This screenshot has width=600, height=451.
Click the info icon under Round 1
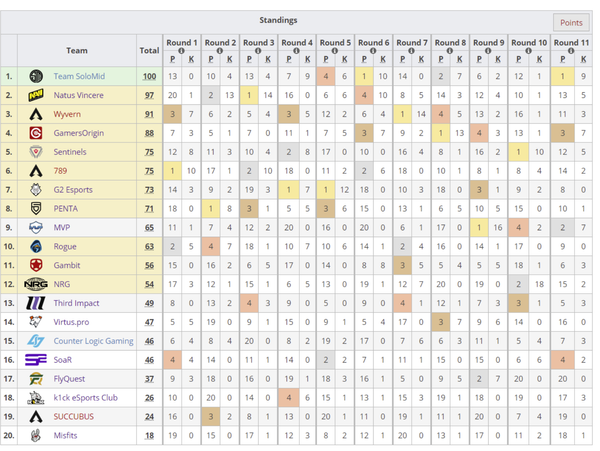pyautogui.click(x=181, y=50)
